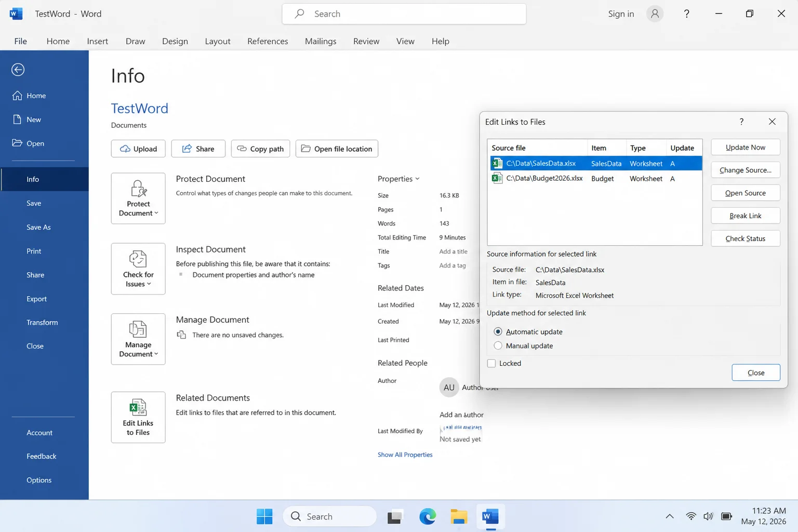Click the user account avatar icon
The height and width of the screenshot is (532, 798).
click(x=655, y=14)
